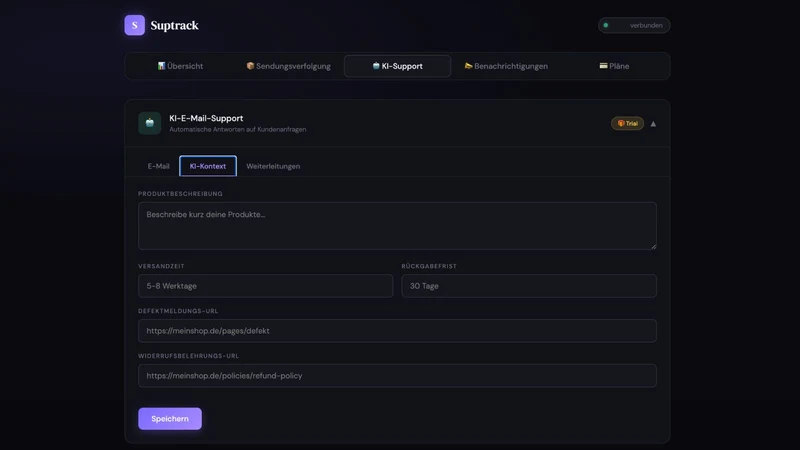Click the Versandzeit input field
This screenshot has width=800, height=450.
pos(265,286)
